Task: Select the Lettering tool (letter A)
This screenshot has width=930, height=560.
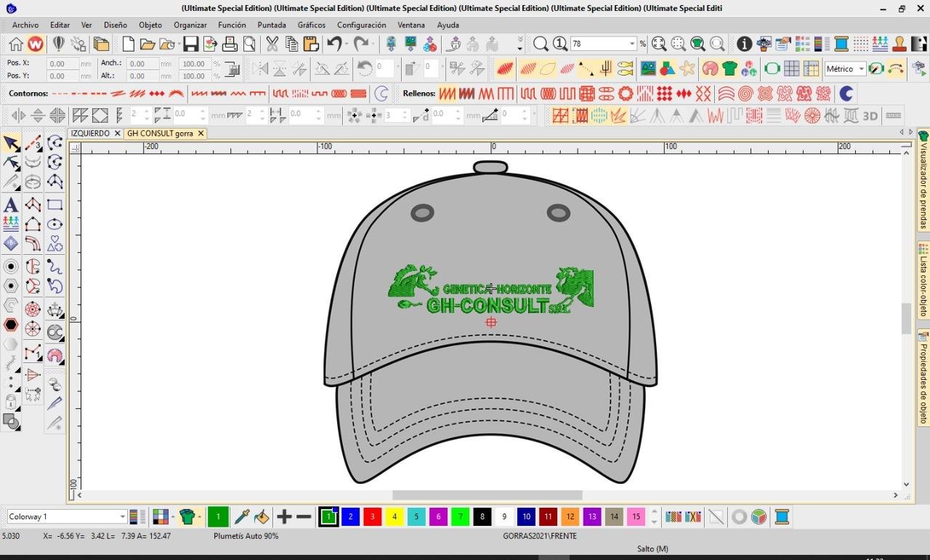Action: [x=11, y=205]
